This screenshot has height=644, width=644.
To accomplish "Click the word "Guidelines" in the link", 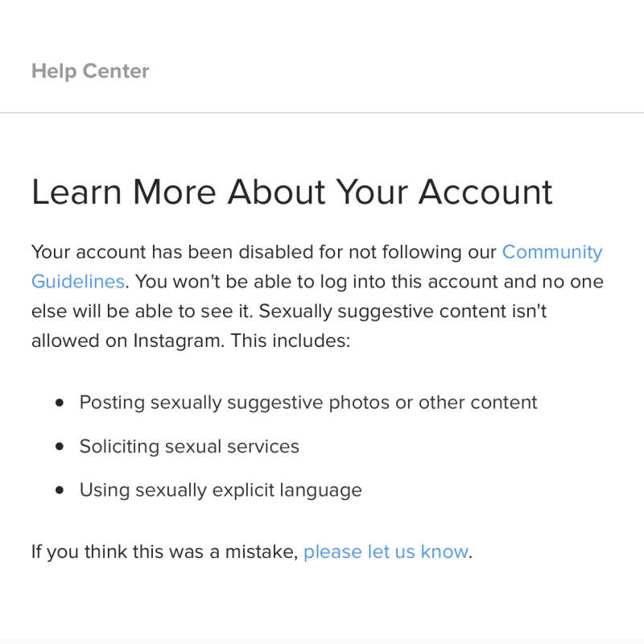I will tap(77, 282).
